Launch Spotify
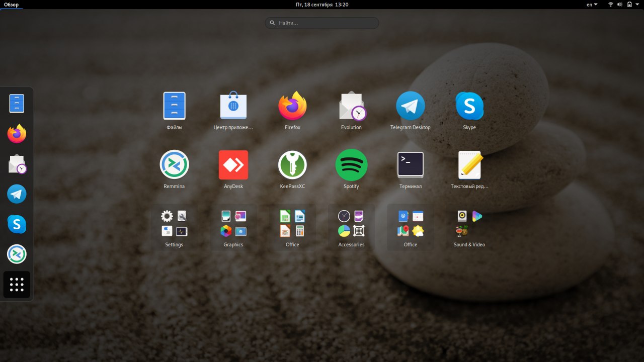The image size is (644, 362). [352, 164]
